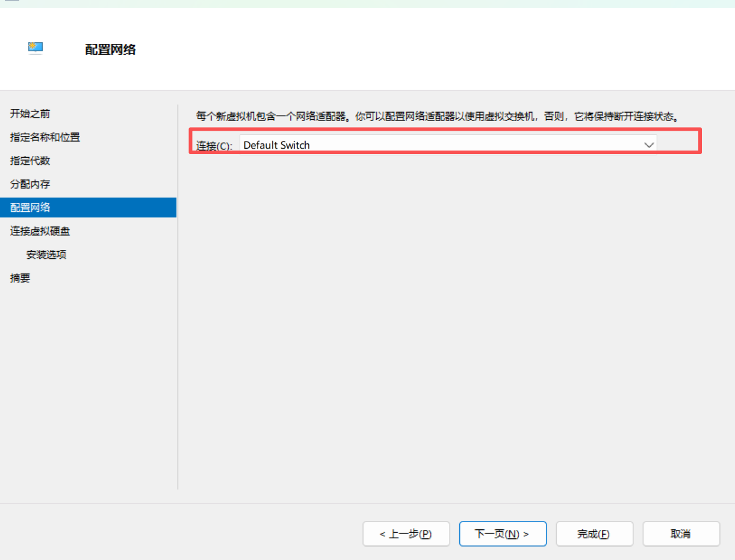Click the 配置网络 page heading
Screen dimensions: 735x560
pyautogui.click(x=110, y=49)
